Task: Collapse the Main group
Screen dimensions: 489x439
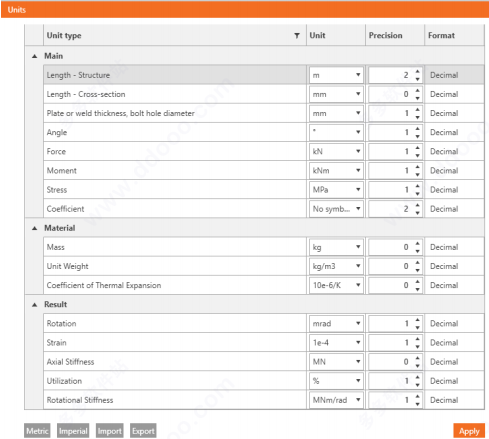Action: point(34,56)
